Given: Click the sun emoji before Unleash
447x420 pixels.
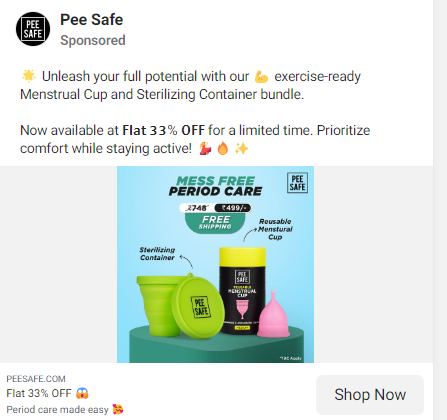Looking at the screenshot, I should coord(29,76).
